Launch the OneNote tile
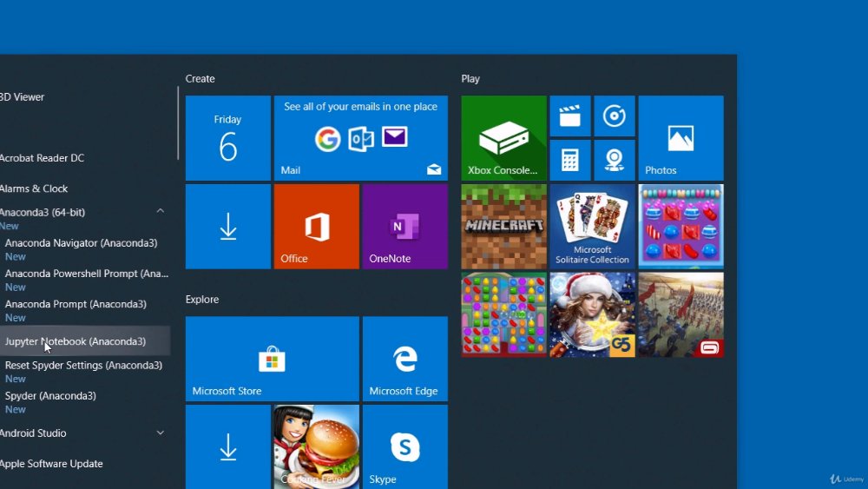868x489 pixels. pyautogui.click(x=405, y=227)
